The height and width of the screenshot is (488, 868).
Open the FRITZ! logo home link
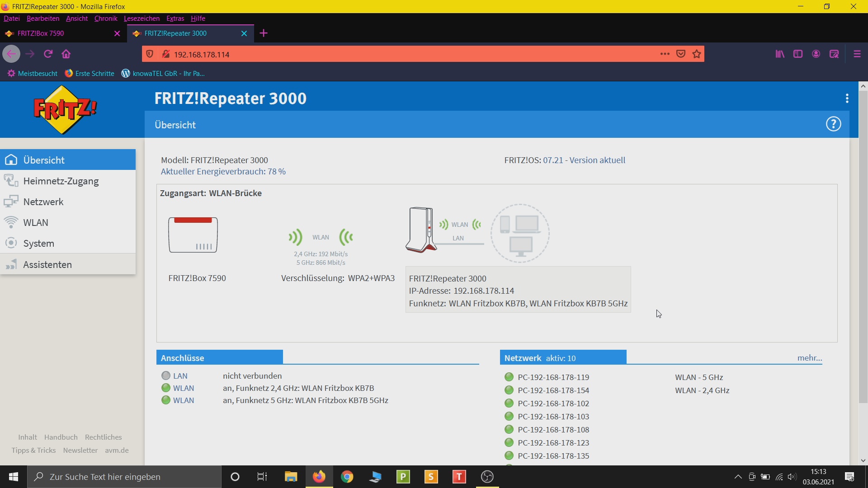click(65, 110)
